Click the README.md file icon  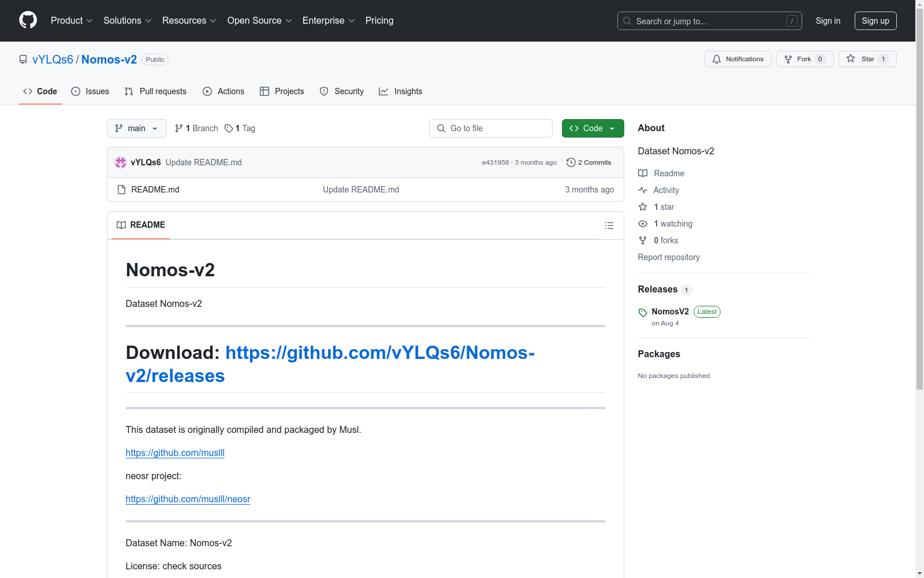tap(121, 190)
